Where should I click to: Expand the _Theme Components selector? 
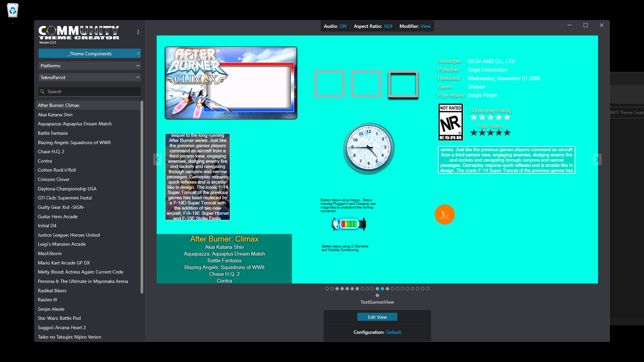click(x=90, y=54)
